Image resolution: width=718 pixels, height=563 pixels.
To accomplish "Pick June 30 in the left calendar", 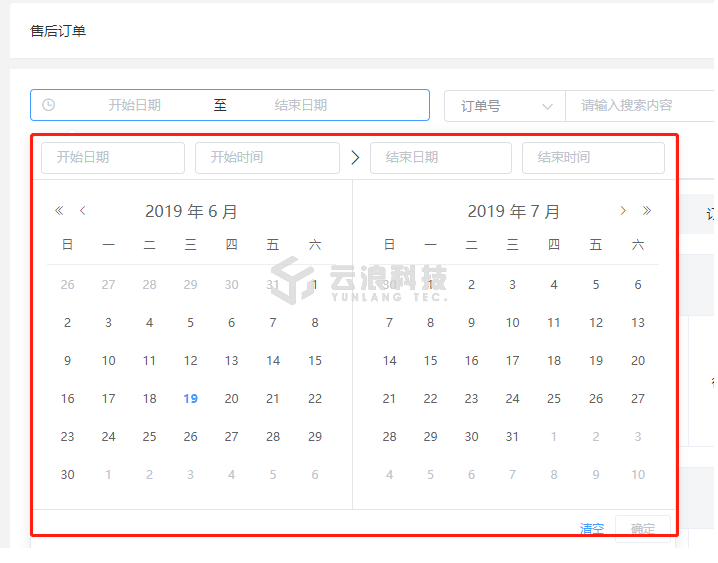I will [67, 475].
